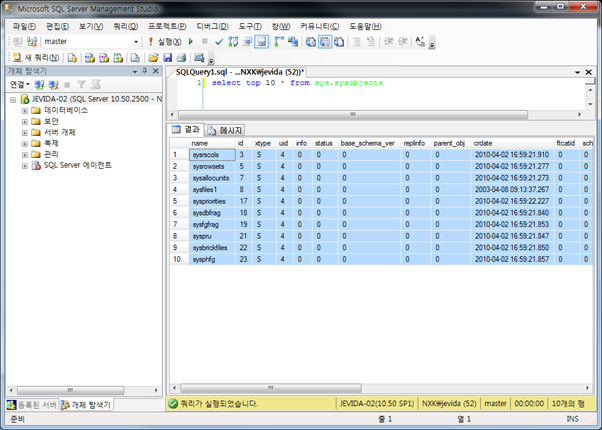Click the crdate column header
The image size is (602, 430).
[x=512, y=143]
